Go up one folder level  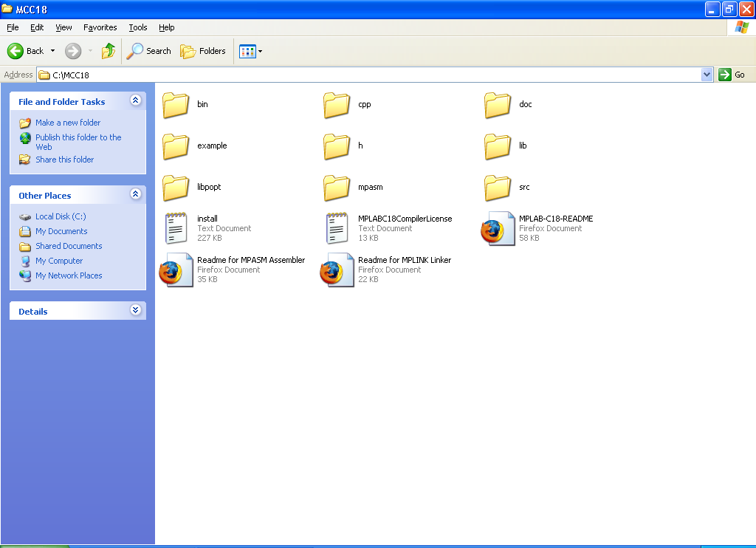click(109, 51)
